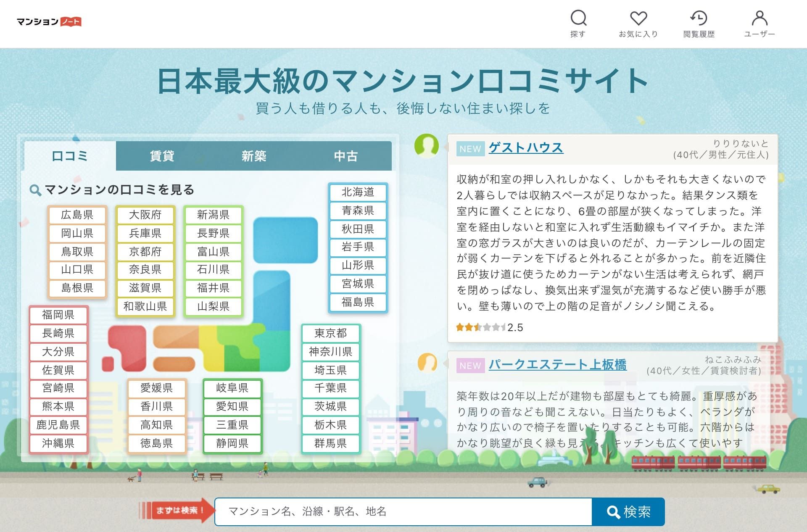Select the 口コミ tab
Screen dimensions: 807x532
tap(70, 156)
